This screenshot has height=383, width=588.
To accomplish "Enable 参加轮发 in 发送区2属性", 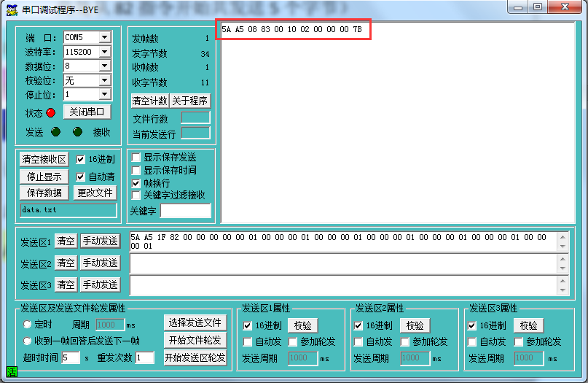I will pos(404,341).
